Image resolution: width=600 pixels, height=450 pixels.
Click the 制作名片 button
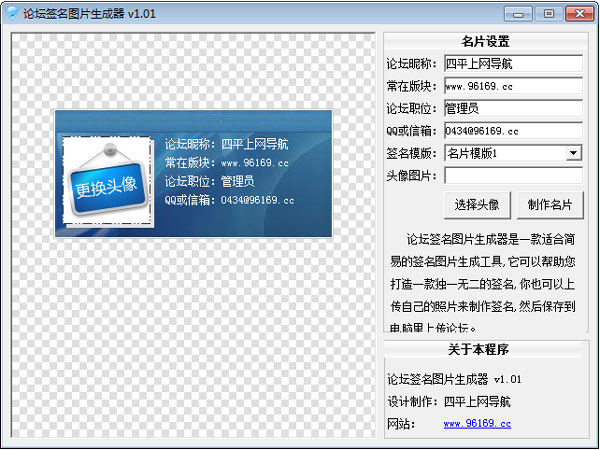pos(550,205)
